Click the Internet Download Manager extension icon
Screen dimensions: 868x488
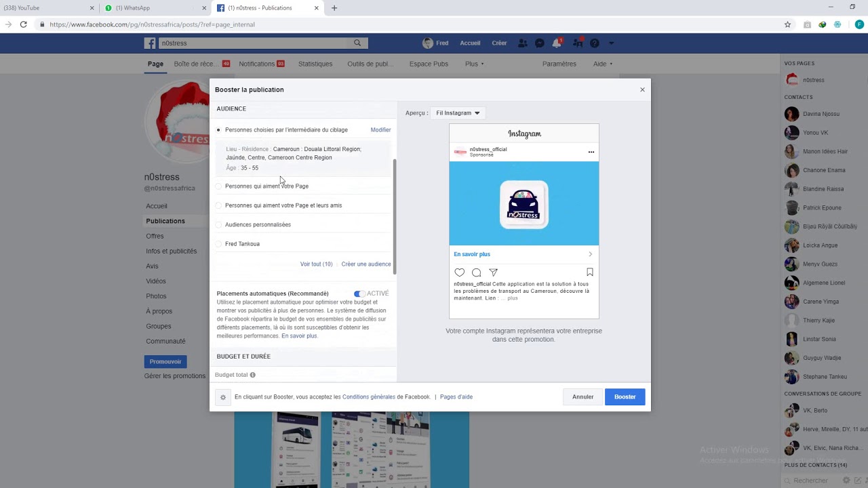tap(823, 24)
